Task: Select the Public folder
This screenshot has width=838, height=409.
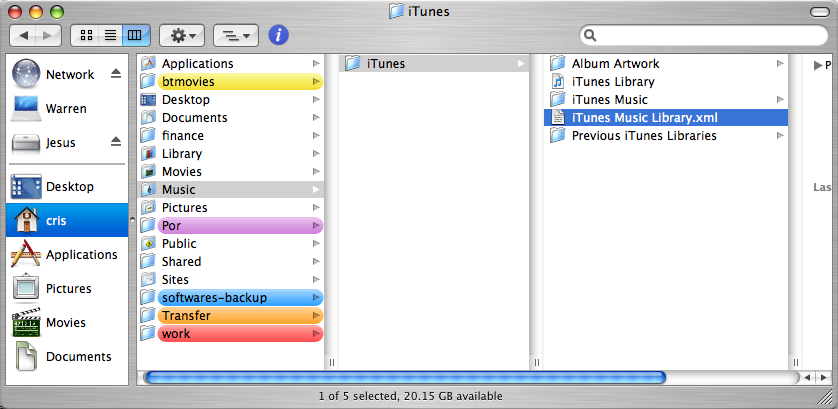Action: coord(230,244)
